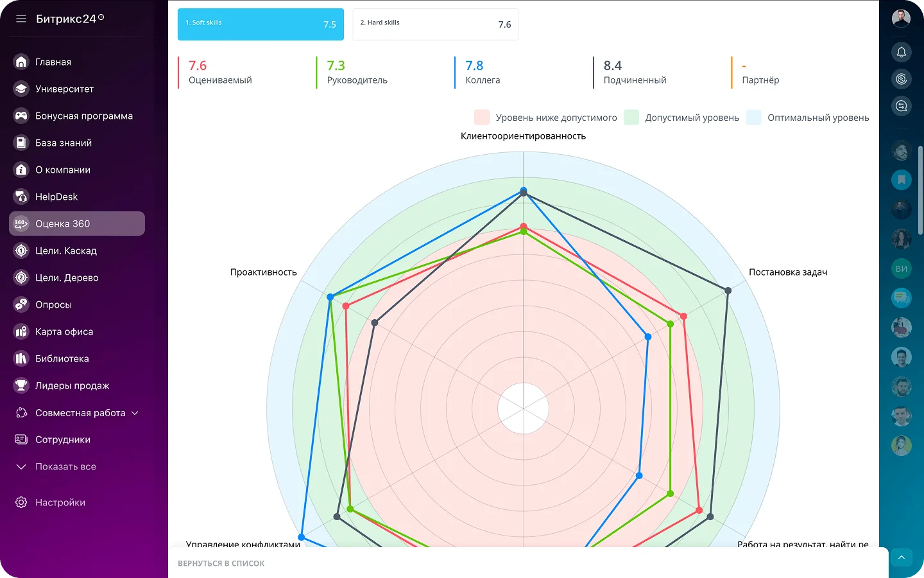
Task: Click the Битрикс24 logo text
Action: (70, 19)
